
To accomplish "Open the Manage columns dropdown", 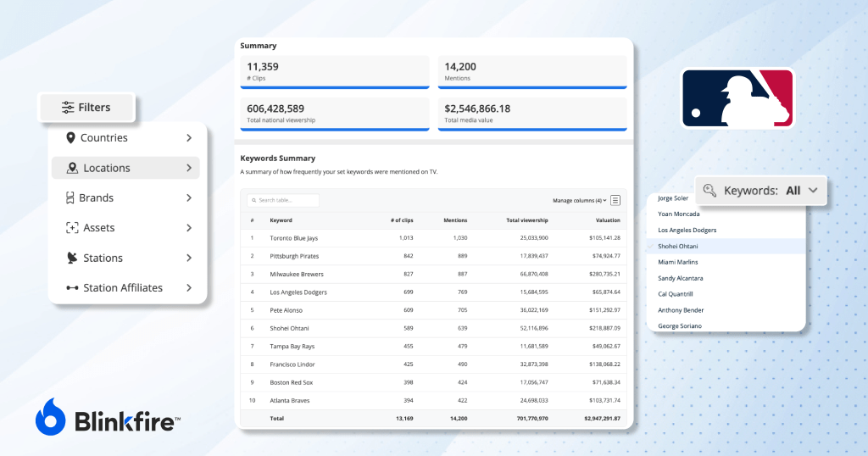I will 580,200.
